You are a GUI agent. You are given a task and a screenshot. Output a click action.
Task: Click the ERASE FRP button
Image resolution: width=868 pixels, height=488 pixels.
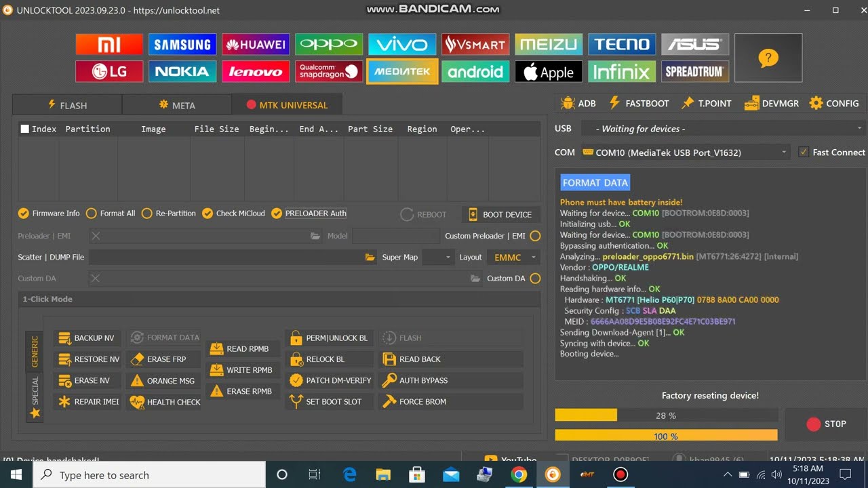163,359
